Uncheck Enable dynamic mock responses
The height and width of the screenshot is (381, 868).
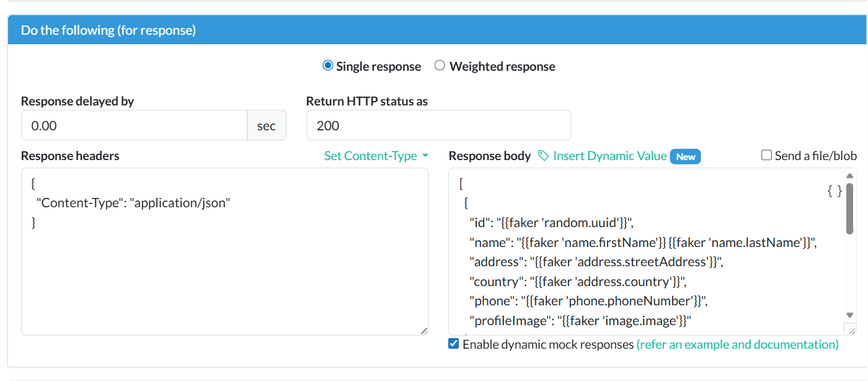tap(453, 344)
